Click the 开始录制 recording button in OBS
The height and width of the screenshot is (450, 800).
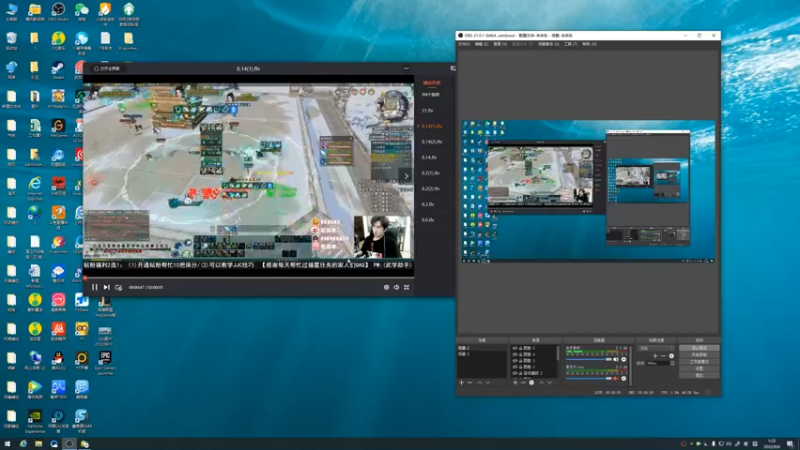[x=699, y=355]
